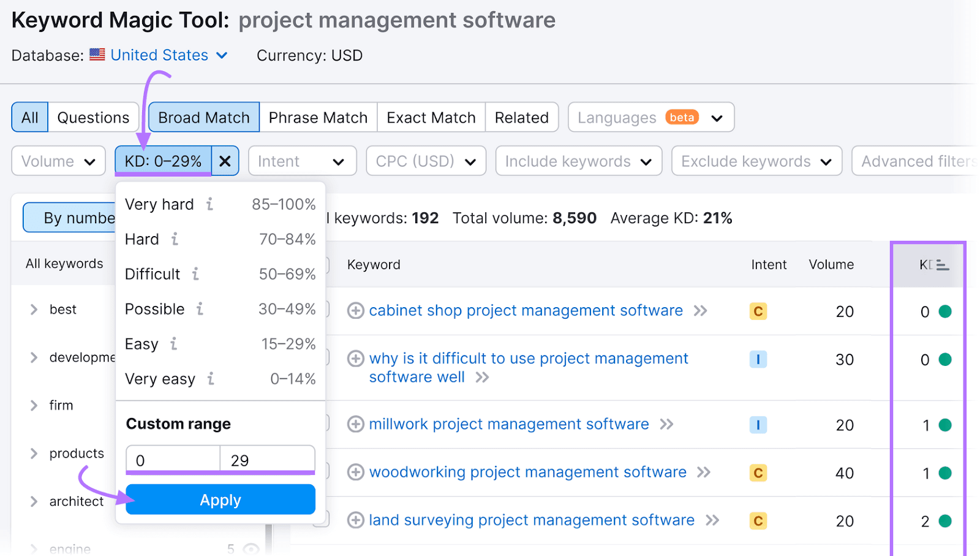The image size is (980, 556).
Task: Tick checkbox for land surveying keyword row
Action: click(x=323, y=520)
